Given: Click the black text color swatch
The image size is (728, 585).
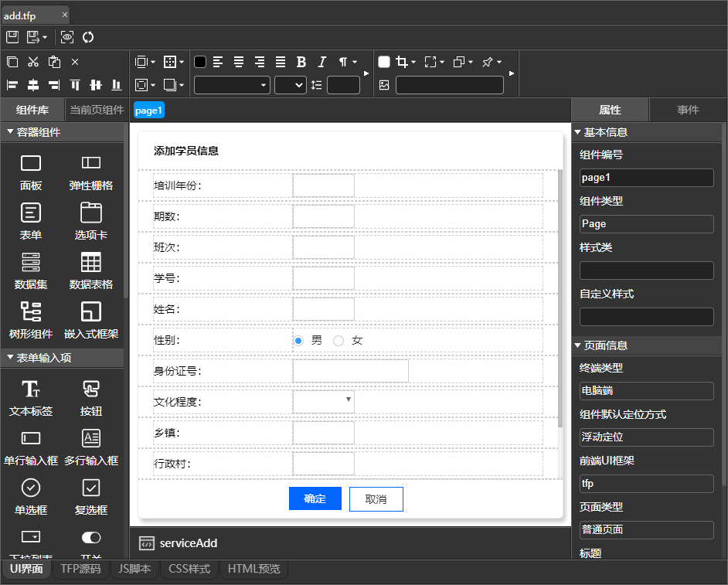Looking at the screenshot, I should (x=200, y=62).
